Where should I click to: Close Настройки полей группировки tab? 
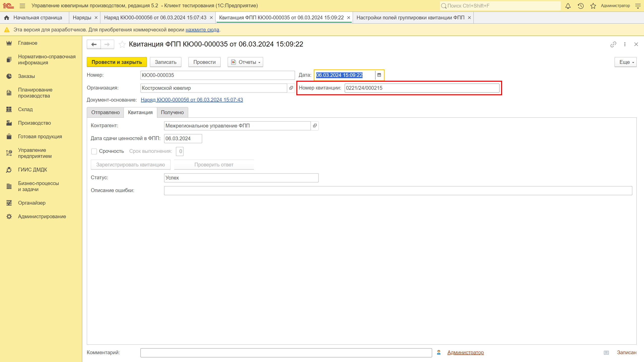[469, 18]
